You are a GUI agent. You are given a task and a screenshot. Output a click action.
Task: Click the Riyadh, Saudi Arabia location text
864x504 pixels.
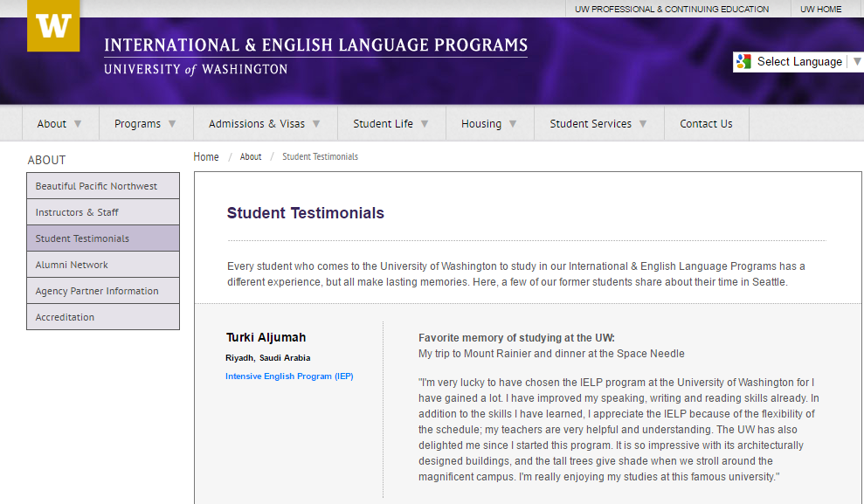tap(268, 358)
